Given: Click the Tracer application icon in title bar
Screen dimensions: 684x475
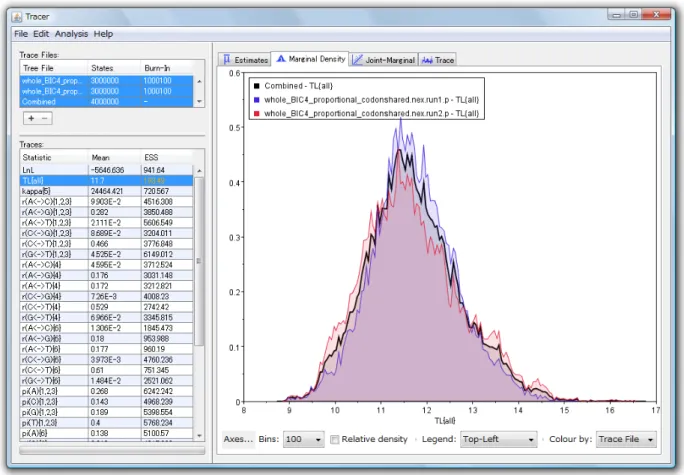Looking at the screenshot, I should click(17, 17).
